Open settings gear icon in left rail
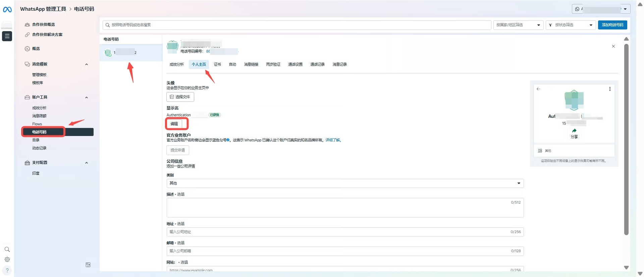644x277 pixels. point(7,260)
